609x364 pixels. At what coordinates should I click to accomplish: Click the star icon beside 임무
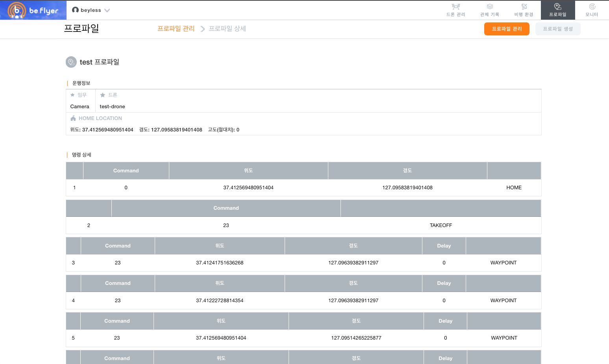(72, 95)
